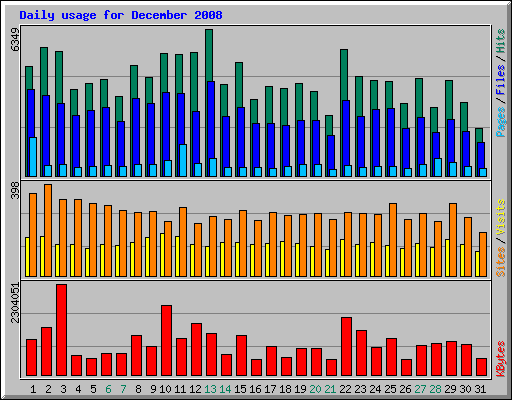Screen dimensions: 512x400
Task: Click day label '24' on x-axis
Action: click(x=375, y=389)
